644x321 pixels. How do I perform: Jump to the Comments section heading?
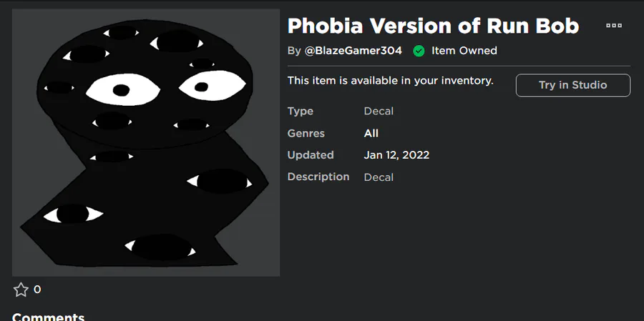(x=48, y=316)
